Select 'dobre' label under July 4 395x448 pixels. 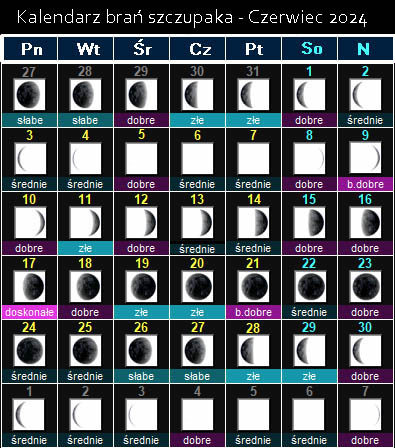point(197,440)
